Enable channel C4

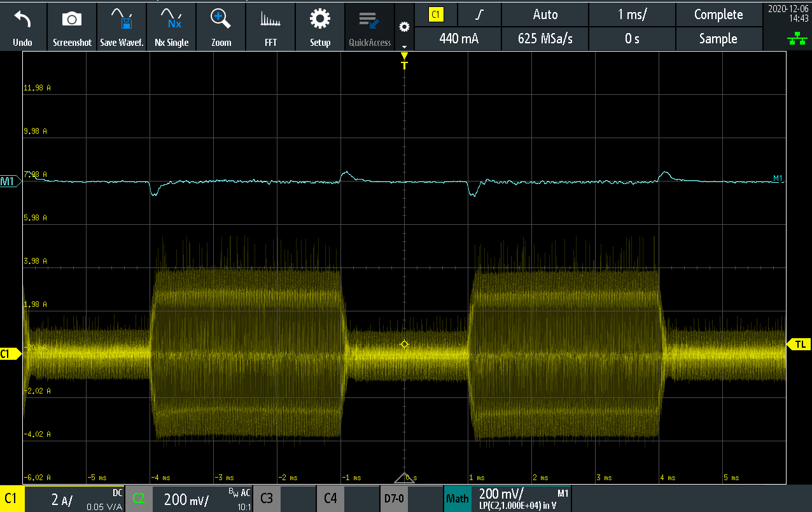click(x=330, y=499)
